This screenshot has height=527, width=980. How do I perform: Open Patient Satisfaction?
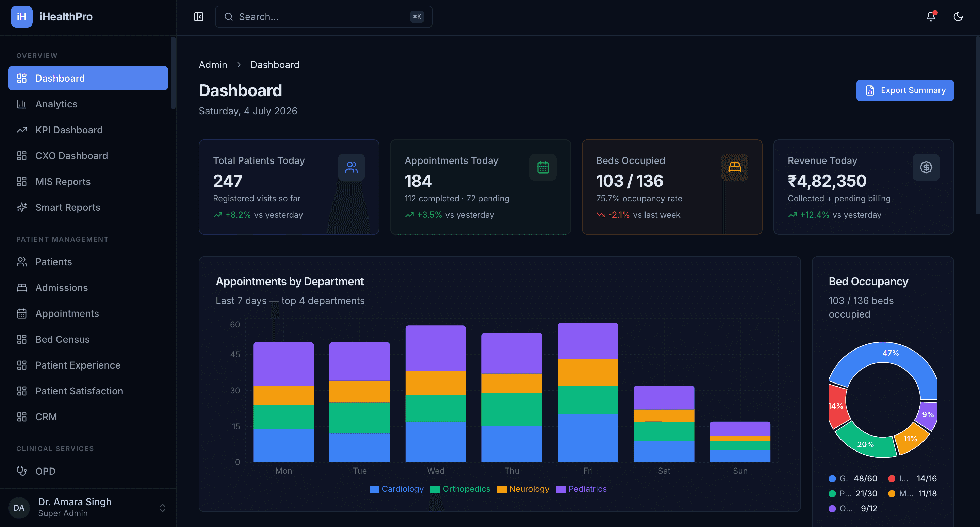pyautogui.click(x=88, y=391)
